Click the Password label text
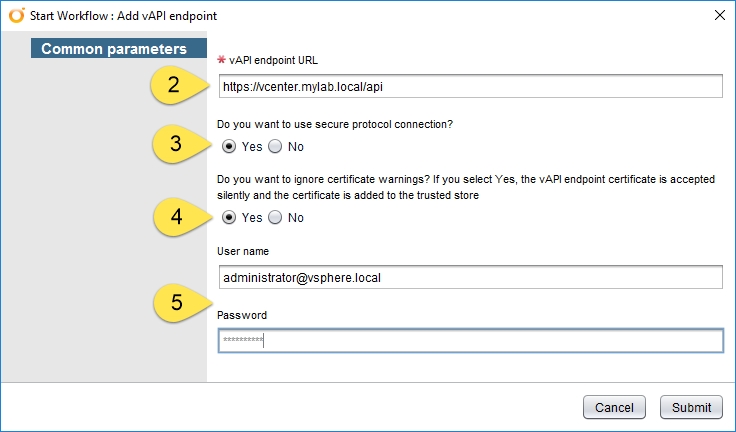The height and width of the screenshot is (432, 736). (242, 315)
